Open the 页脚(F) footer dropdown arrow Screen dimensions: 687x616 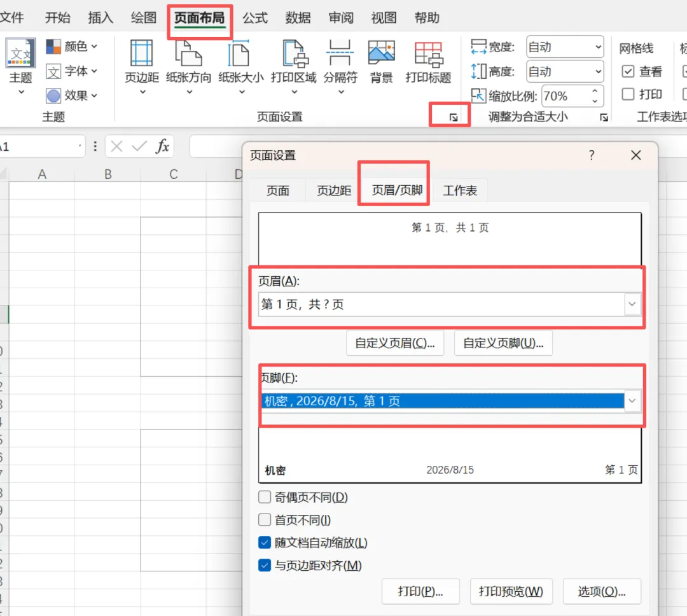tap(632, 401)
